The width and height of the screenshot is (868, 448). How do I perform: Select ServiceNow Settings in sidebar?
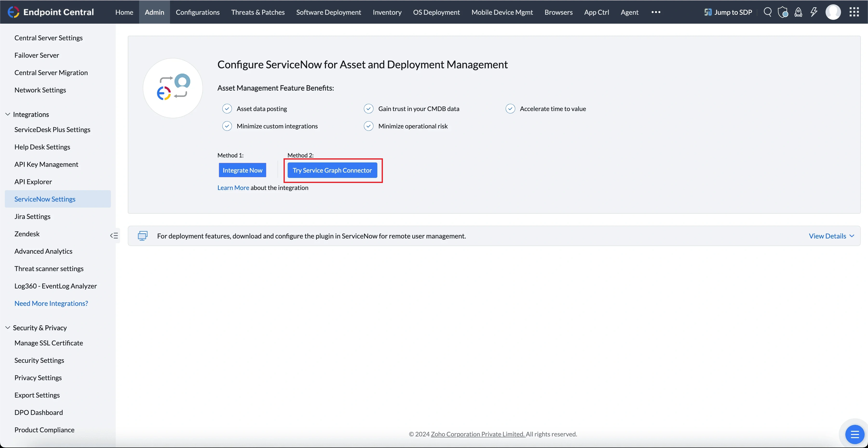point(58,199)
